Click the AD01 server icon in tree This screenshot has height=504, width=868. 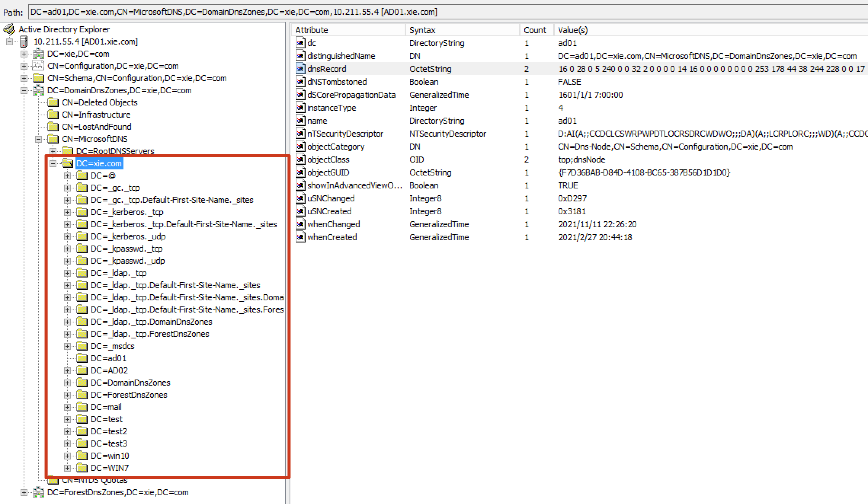[24, 41]
